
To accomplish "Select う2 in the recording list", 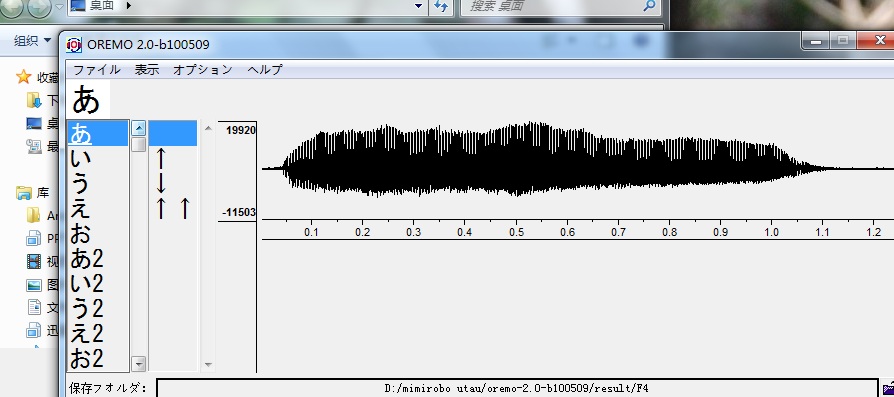I will pos(97,309).
